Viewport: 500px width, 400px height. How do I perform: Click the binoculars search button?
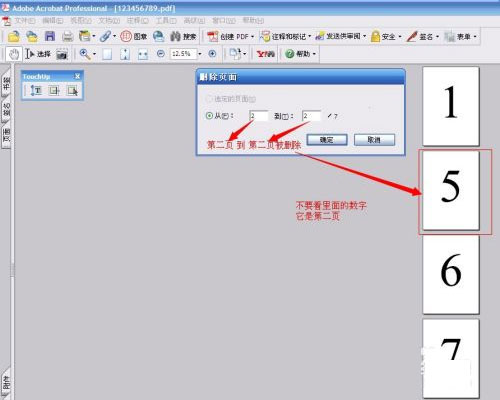[x=183, y=36]
